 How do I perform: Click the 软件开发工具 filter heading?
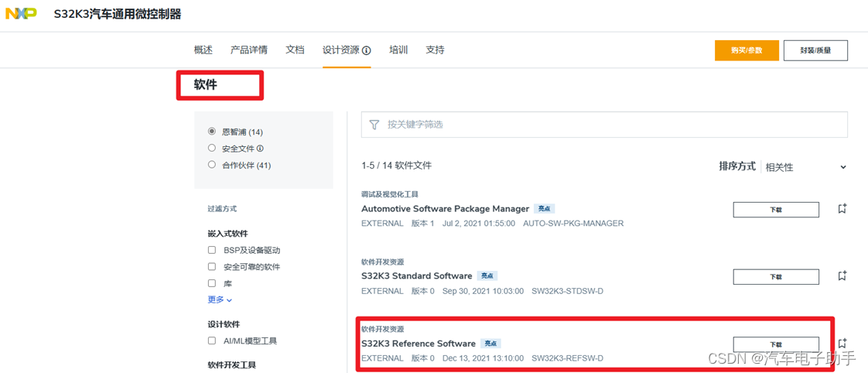231,364
